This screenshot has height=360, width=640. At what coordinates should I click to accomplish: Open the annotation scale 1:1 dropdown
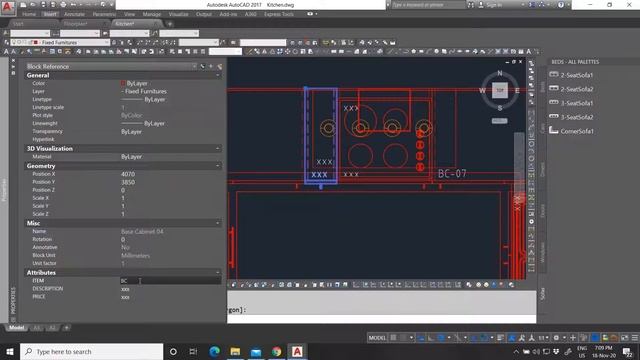543,338
